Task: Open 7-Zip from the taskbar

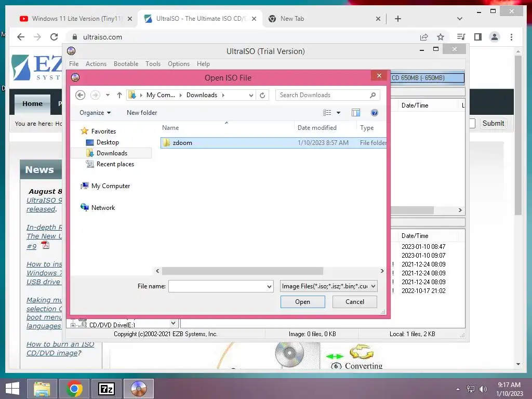Action: click(x=107, y=389)
